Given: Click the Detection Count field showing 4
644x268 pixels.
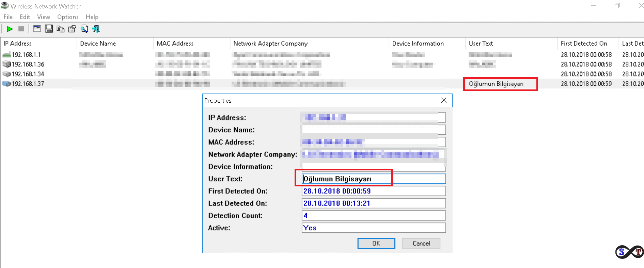Looking at the screenshot, I should pyautogui.click(x=374, y=216).
